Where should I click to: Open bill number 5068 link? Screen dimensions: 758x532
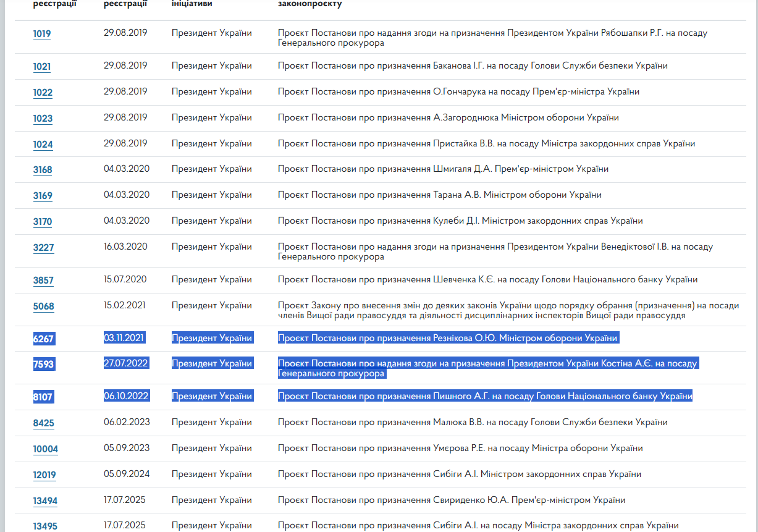pos(43,306)
